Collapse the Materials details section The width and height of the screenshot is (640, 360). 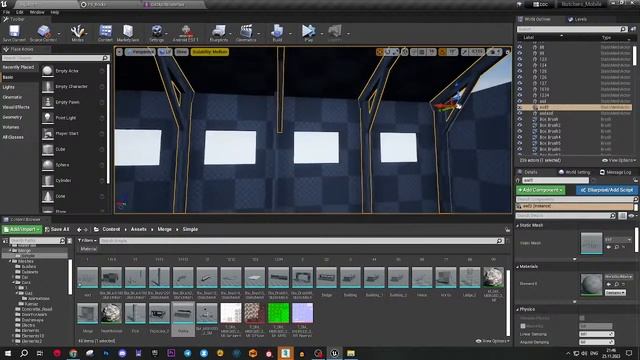coord(518,267)
